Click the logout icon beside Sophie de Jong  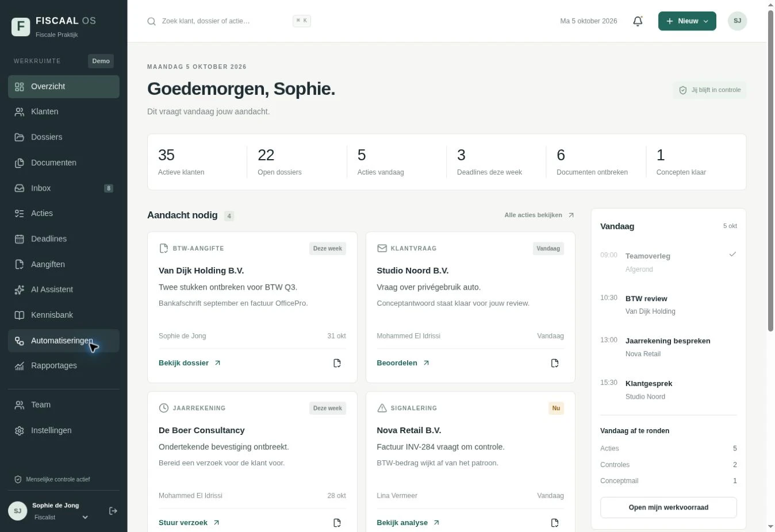(113, 511)
